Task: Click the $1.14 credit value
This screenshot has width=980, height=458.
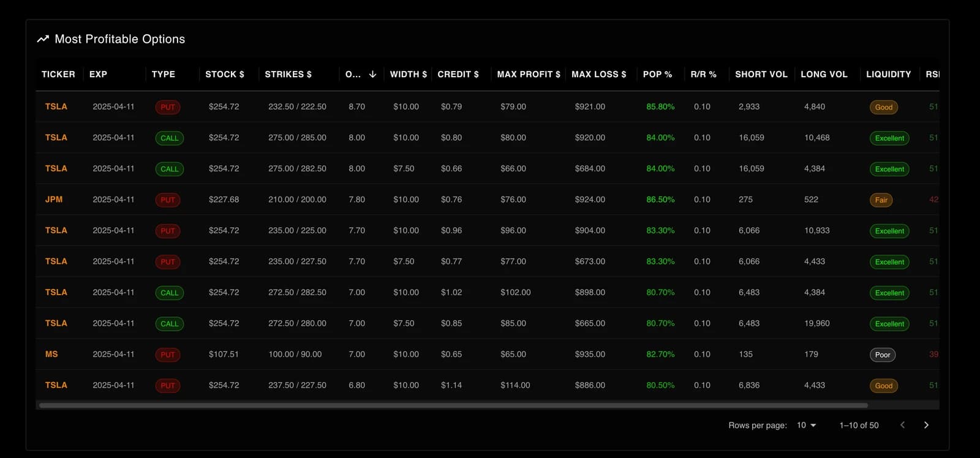Action: coord(451,385)
